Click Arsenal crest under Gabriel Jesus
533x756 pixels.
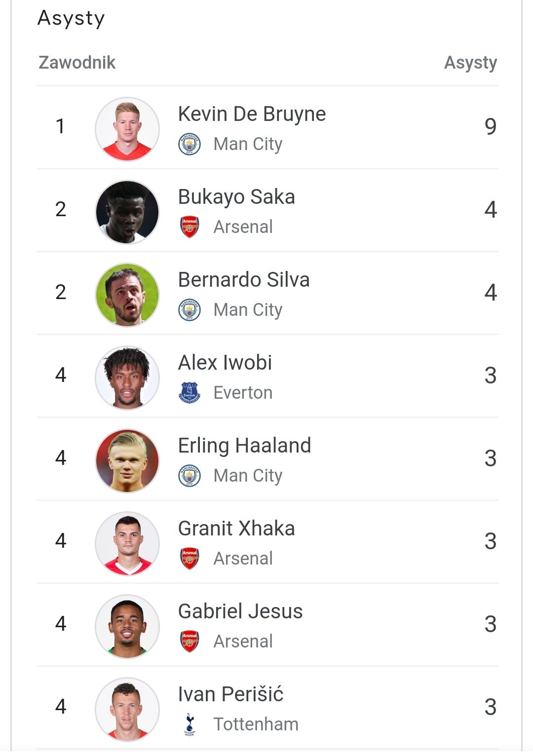point(190,642)
